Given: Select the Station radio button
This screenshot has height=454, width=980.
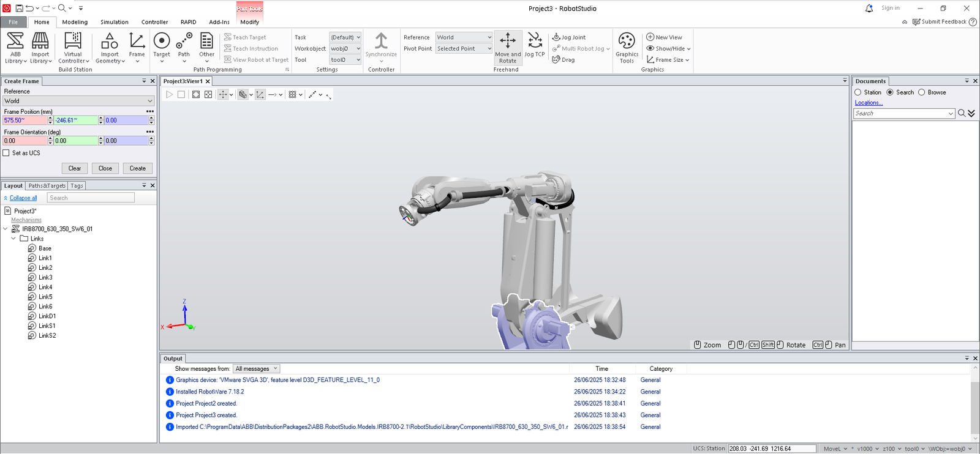Looking at the screenshot, I should (x=858, y=92).
